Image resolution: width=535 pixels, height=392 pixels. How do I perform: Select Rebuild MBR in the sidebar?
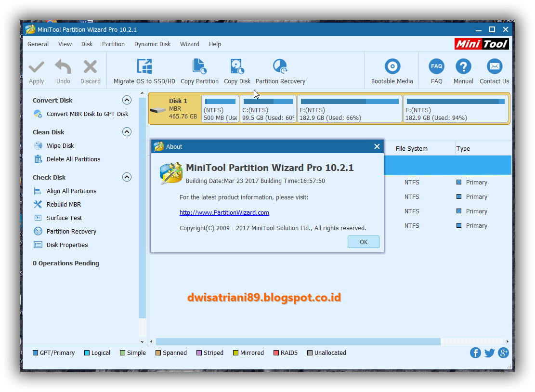[x=64, y=204]
